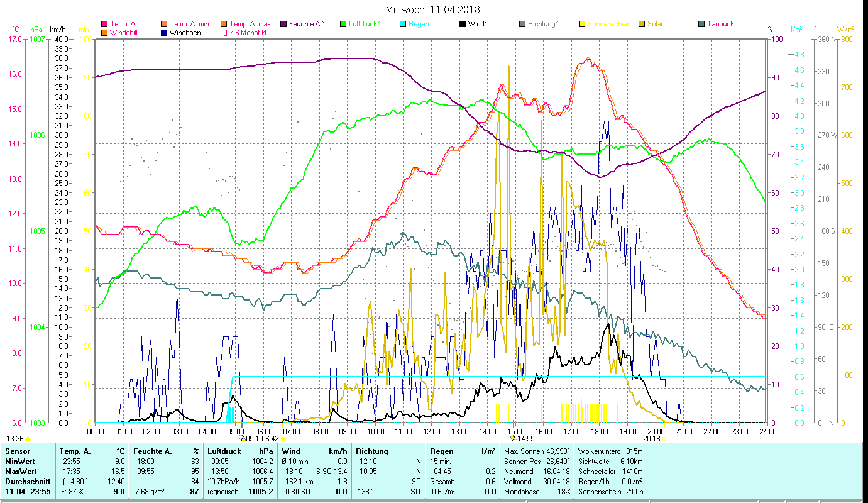Toggle the empty 7.6 Monat-Ø legend box

click(224, 33)
